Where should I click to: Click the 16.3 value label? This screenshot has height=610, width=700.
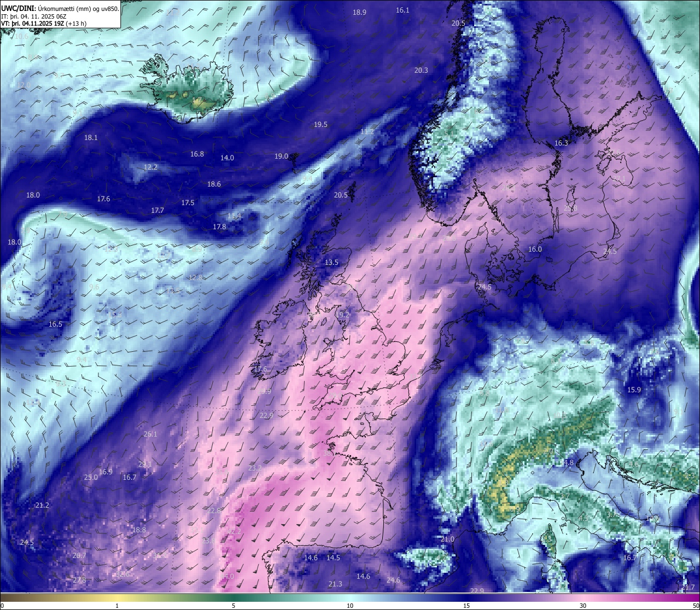[561, 143]
